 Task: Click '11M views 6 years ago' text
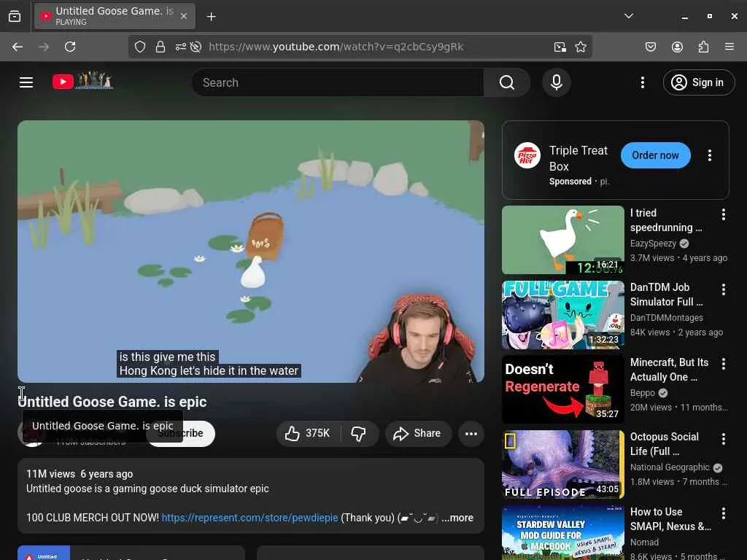(80, 474)
